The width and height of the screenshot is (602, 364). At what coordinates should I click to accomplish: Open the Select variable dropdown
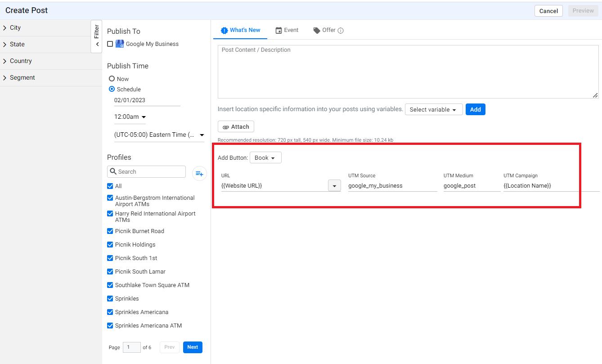click(434, 109)
